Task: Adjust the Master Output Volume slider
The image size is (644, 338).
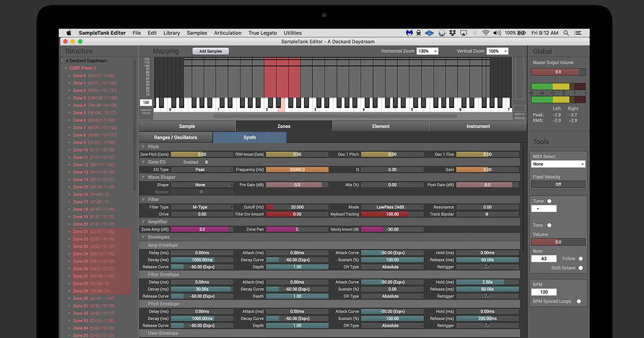Action: coord(558,71)
